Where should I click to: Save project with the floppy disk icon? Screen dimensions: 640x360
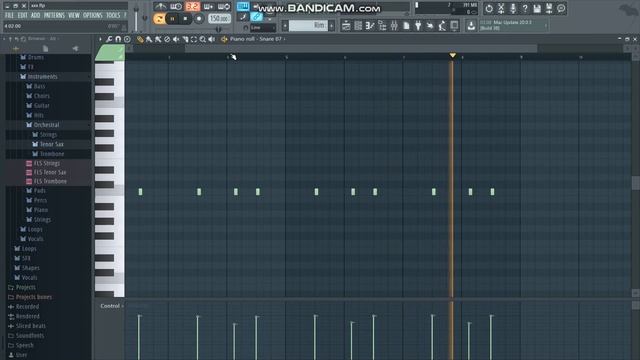(x=537, y=8)
